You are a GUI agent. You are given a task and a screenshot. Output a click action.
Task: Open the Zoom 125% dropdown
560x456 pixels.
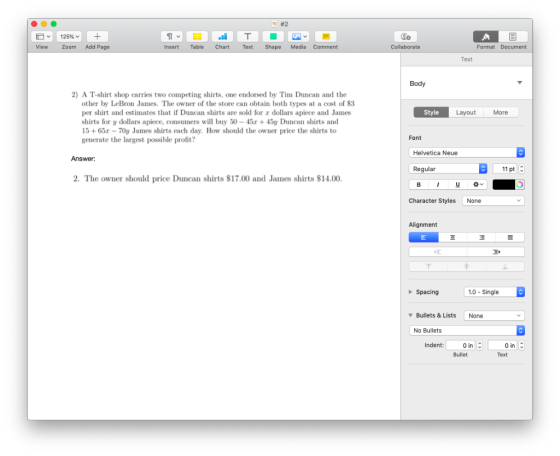tap(69, 36)
